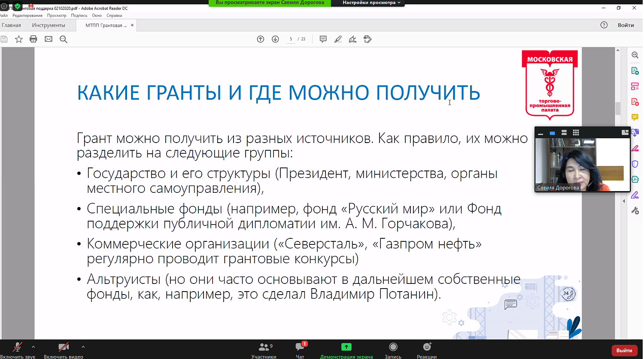Open Настройки просмотра dropdown
This screenshot has width=644, height=359.
tap(371, 3)
